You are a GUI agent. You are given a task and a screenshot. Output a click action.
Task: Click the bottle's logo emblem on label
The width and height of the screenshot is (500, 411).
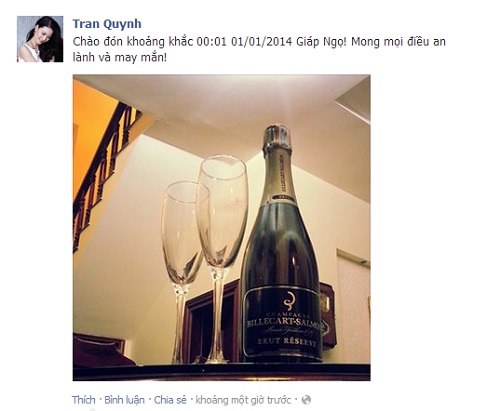[289, 301]
